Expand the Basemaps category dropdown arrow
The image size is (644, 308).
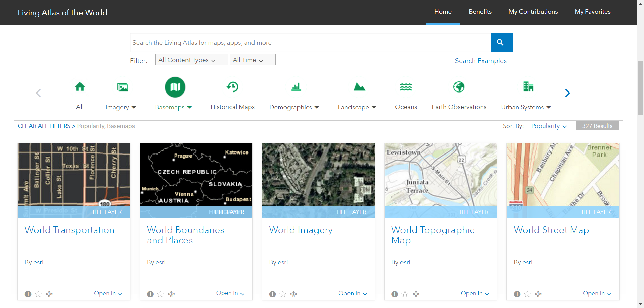190,107
